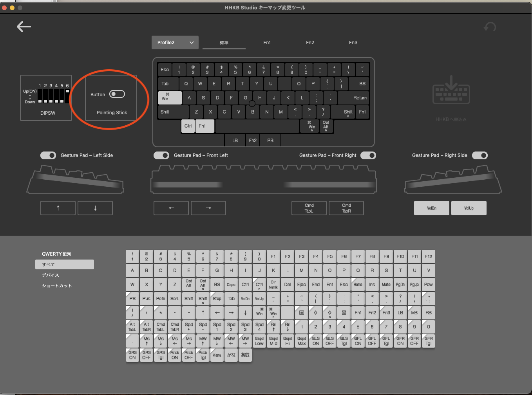This screenshot has width=532, height=395.
Task: Select the Ctrl key on the keyboard layout bottom row
Action: 188,126
